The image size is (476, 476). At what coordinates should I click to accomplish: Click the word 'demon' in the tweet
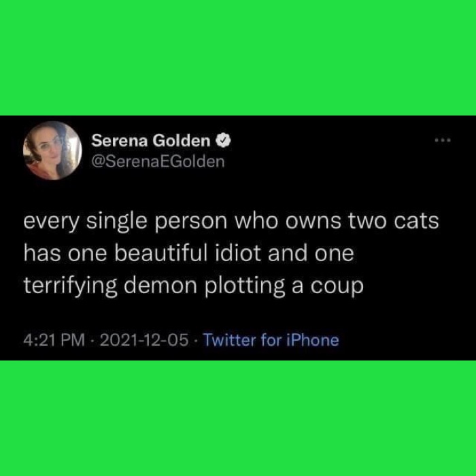tap(160, 286)
